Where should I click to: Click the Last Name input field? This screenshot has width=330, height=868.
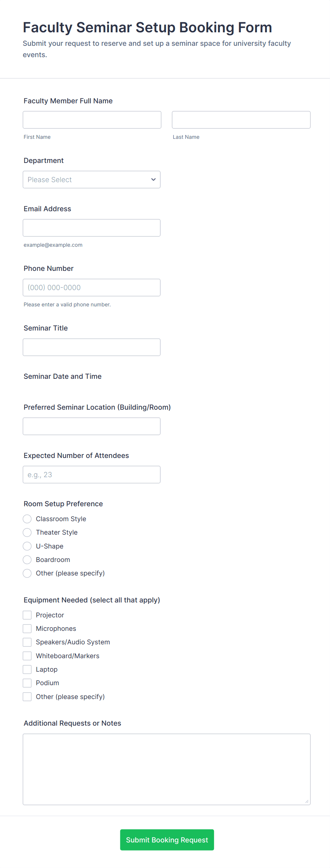241,120
